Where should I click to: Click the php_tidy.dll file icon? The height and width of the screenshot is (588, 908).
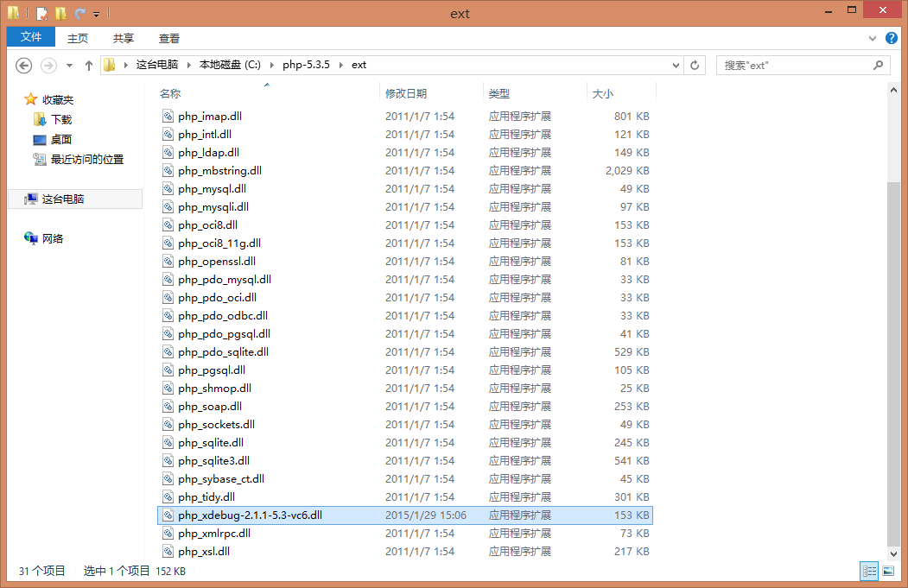pyautogui.click(x=168, y=496)
